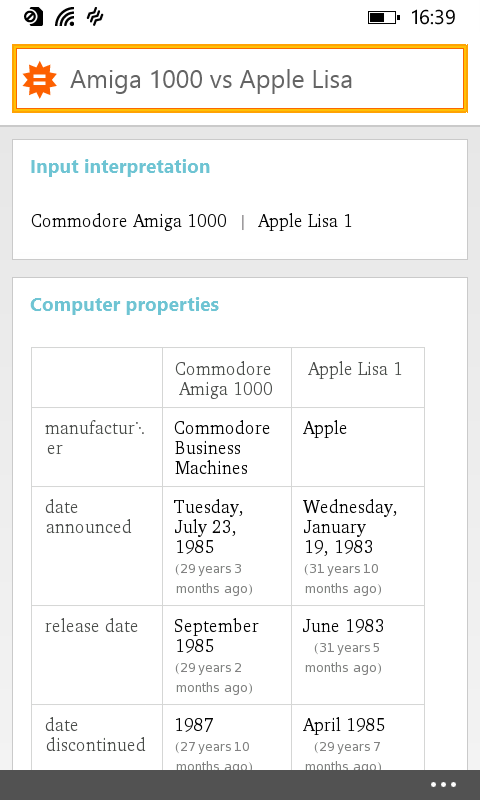Tap the Commodore Business Machines cell

(226, 447)
